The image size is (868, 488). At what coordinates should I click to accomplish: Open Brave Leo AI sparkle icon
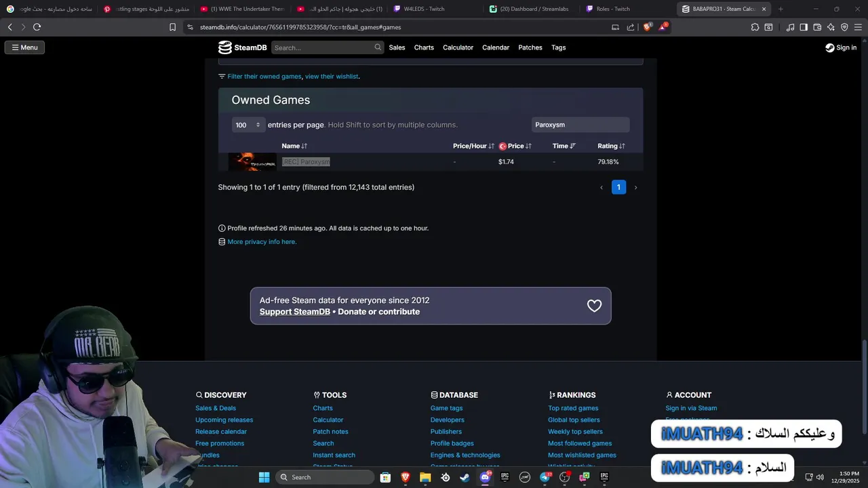point(831,27)
